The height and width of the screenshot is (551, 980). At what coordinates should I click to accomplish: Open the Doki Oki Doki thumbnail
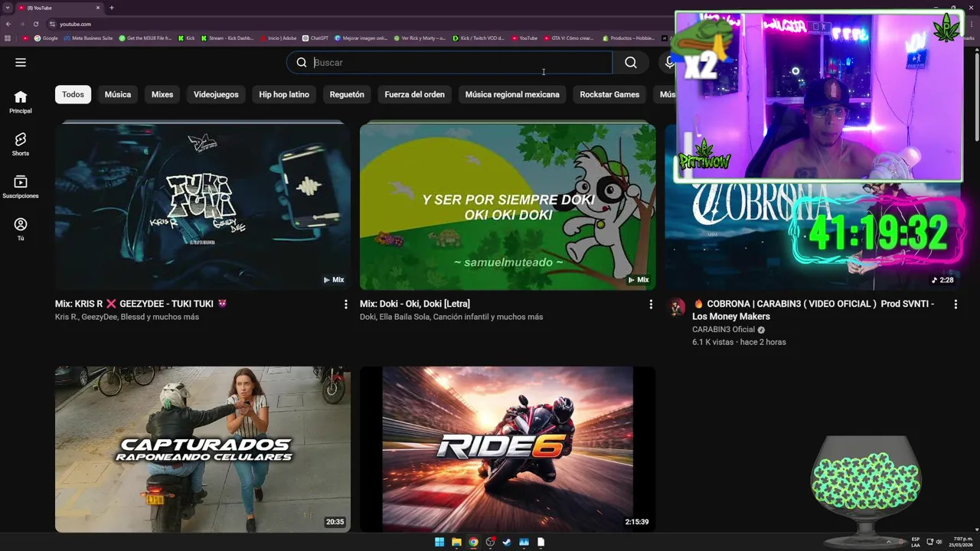[508, 206]
